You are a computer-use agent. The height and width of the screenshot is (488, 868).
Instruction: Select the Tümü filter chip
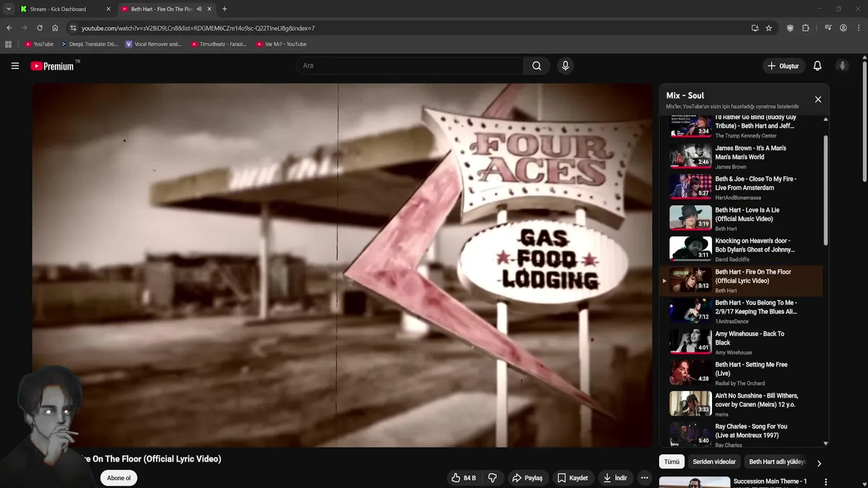point(671,462)
